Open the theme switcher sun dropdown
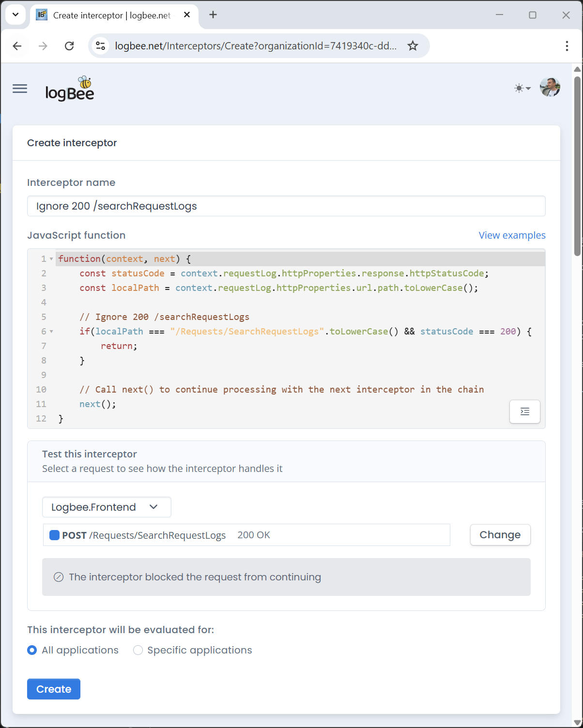Screen dimensions: 583x728 coord(522,88)
